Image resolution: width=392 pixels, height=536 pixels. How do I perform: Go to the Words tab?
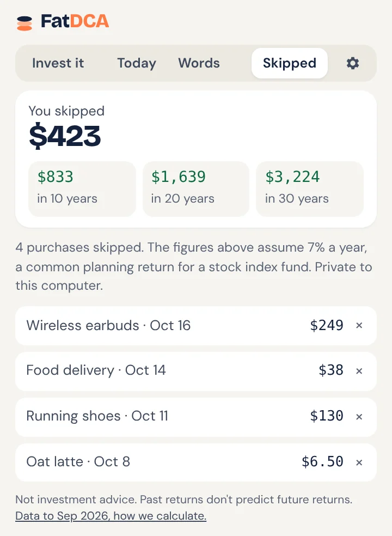tap(199, 63)
